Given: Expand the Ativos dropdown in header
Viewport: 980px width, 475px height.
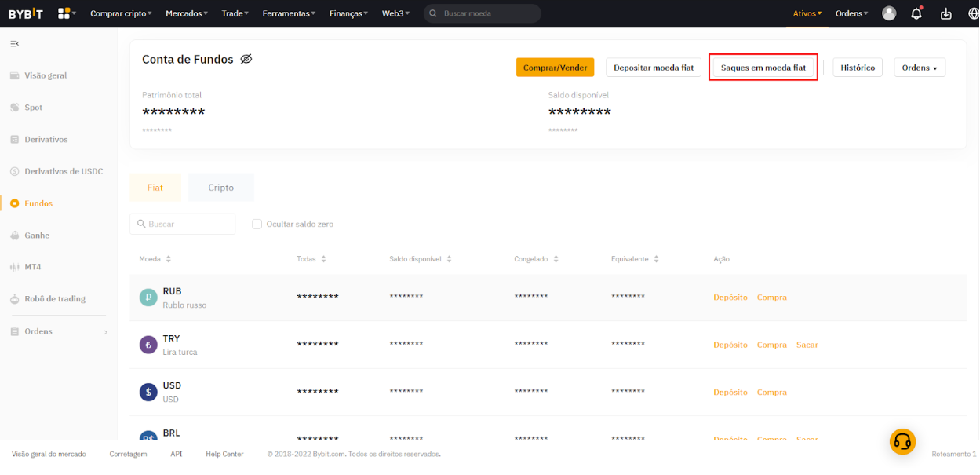Looking at the screenshot, I should point(807,13).
